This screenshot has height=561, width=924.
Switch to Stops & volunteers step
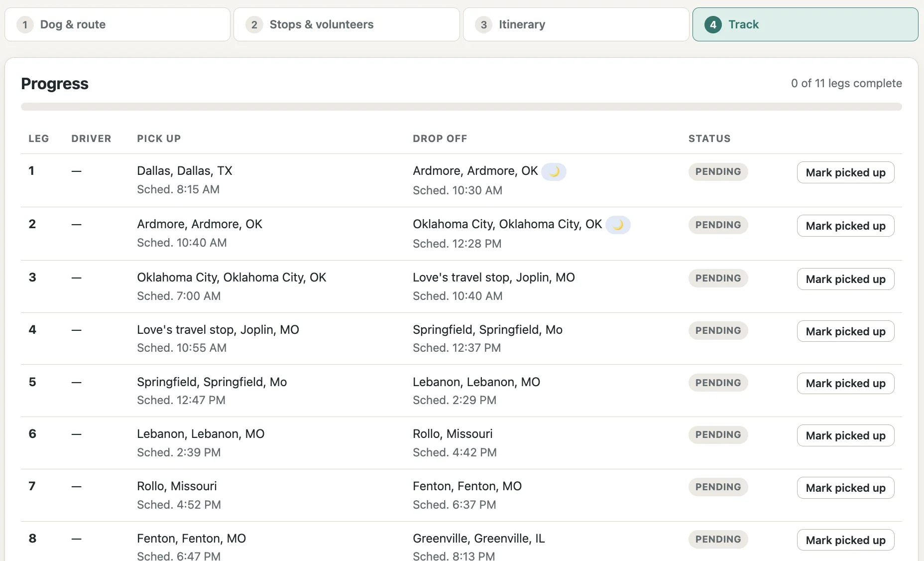click(346, 24)
